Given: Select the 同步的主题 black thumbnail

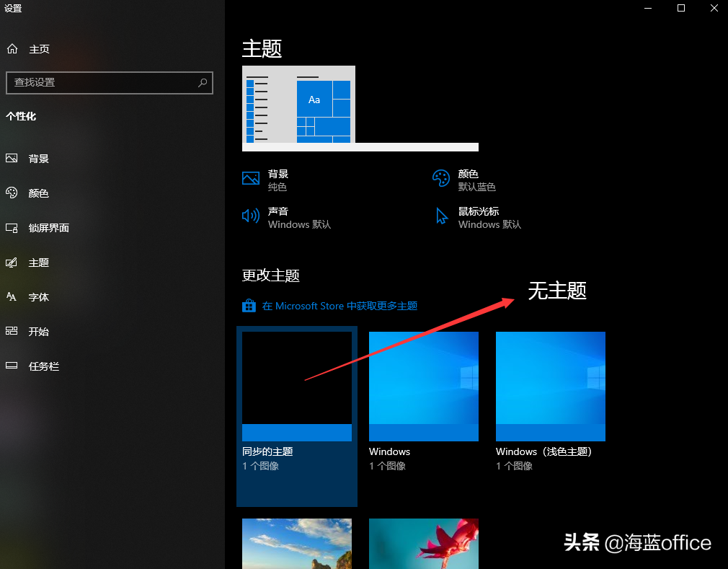Looking at the screenshot, I should pos(297,386).
